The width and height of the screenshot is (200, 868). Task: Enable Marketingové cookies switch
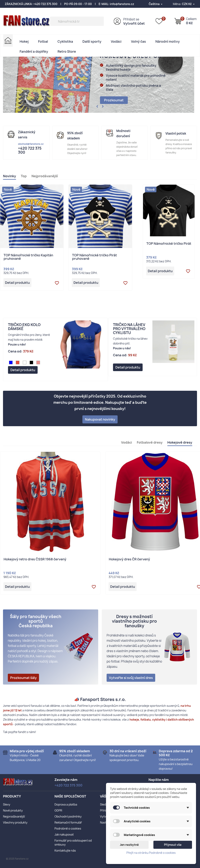(x=116, y=835)
